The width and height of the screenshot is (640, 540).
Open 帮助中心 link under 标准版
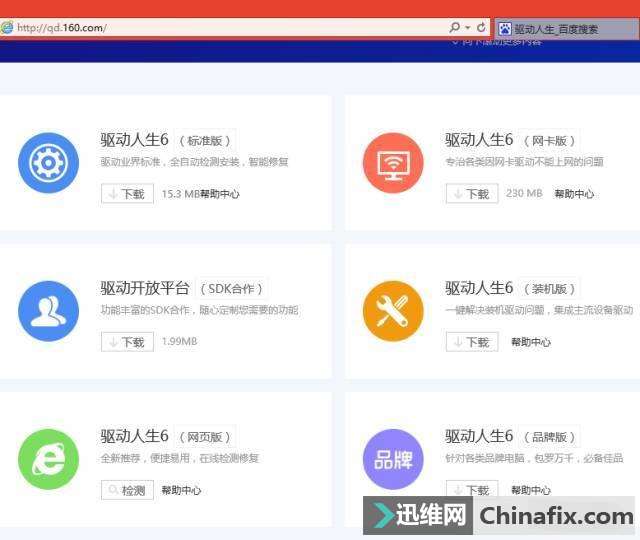click(220, 194)
